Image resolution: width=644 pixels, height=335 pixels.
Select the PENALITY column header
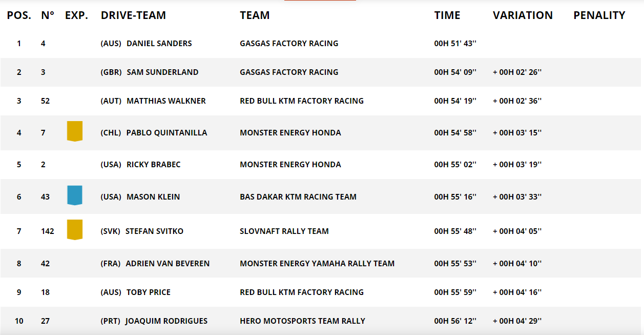[x=599, y=15]
